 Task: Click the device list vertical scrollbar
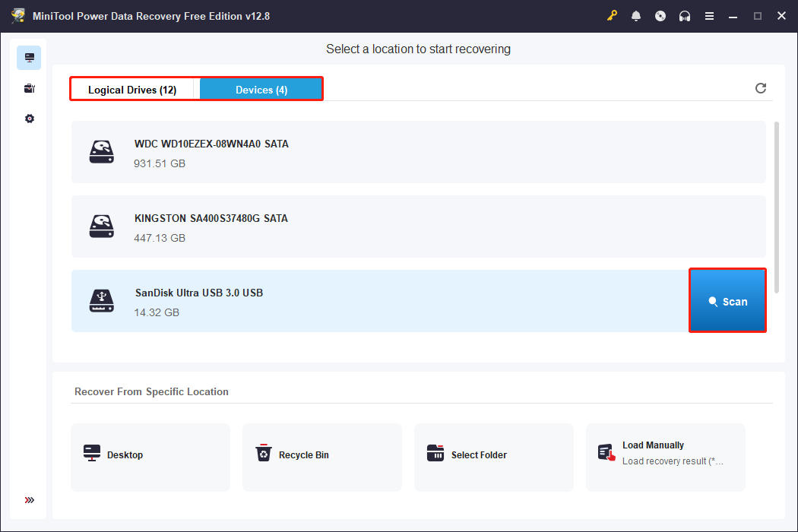click(x=776, y=207)
